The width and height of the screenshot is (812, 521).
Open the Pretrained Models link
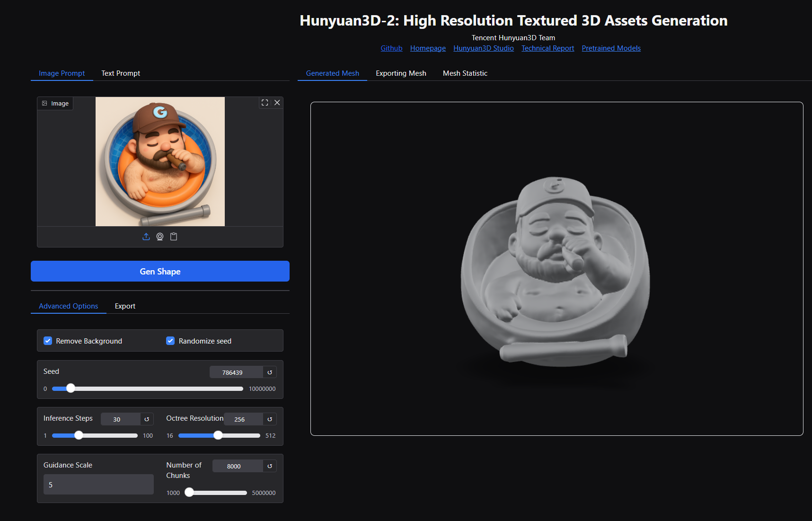pos(611,48)
